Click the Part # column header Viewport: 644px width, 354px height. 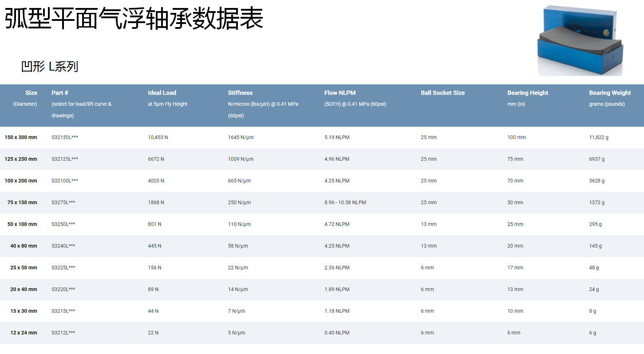coord(60,93)
